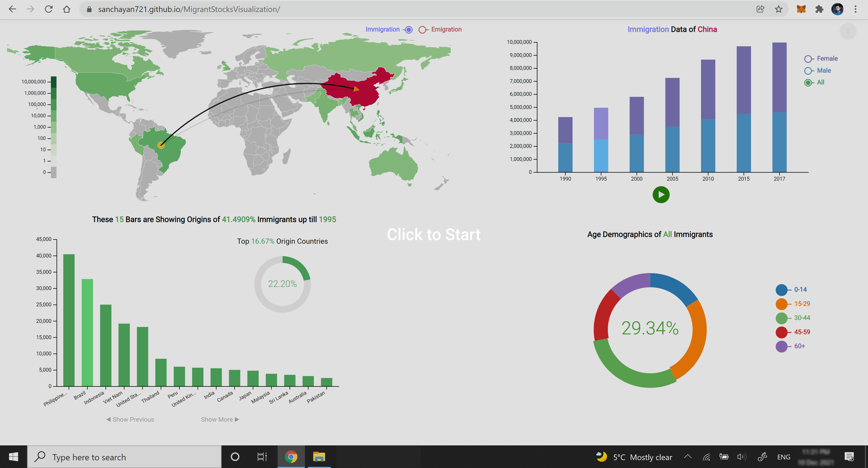Click the 15-29 age legend circle
This screenshot has height=468, width=868.
(x=781, y=304)
